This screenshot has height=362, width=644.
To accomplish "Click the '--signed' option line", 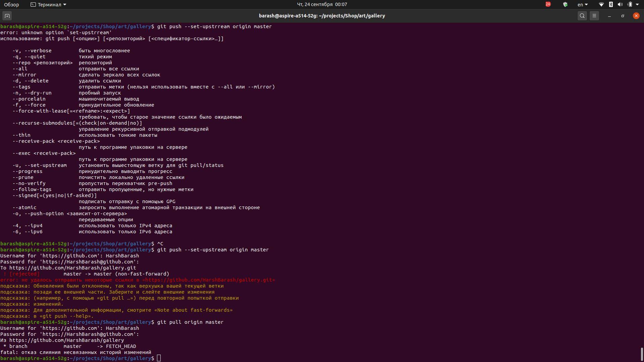I will [55, 195].
